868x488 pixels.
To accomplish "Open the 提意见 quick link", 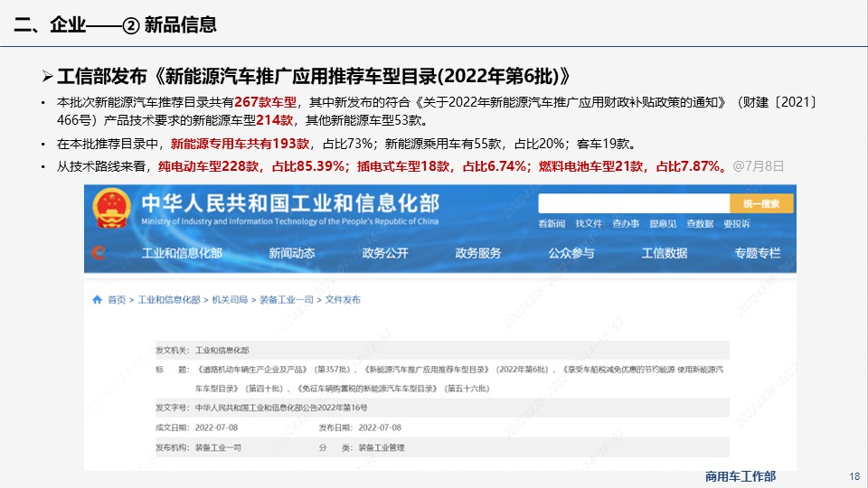I will click(663, 223).
